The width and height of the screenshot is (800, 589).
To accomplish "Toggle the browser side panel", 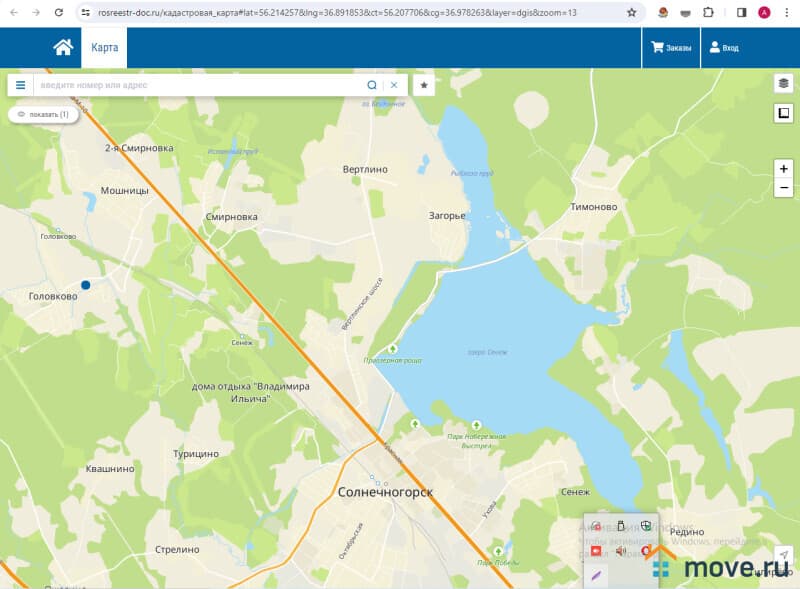I will click(x=741, y=13).
